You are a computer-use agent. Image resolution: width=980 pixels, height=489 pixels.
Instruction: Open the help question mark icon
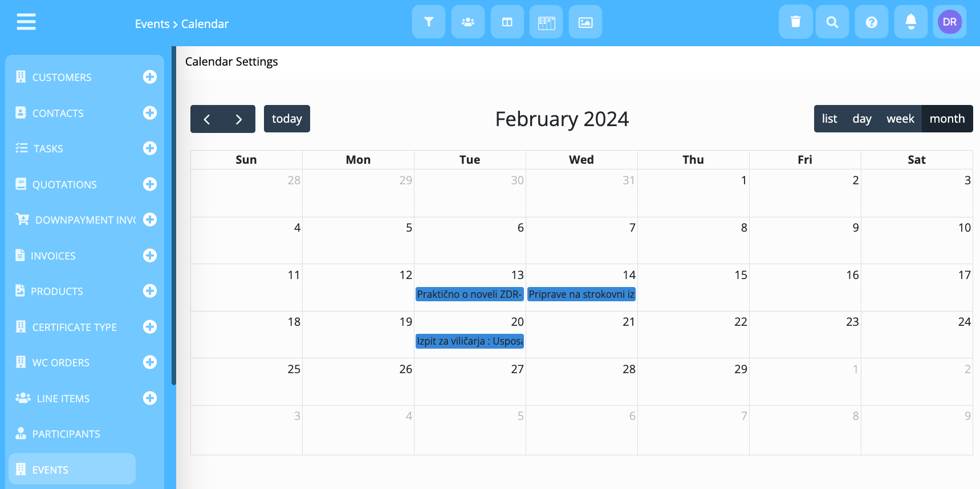point(871,22)
